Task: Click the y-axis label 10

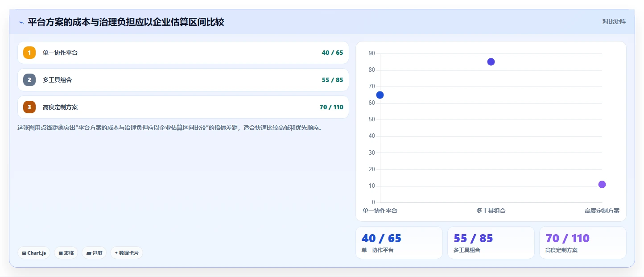Action: tap(372, 186)
